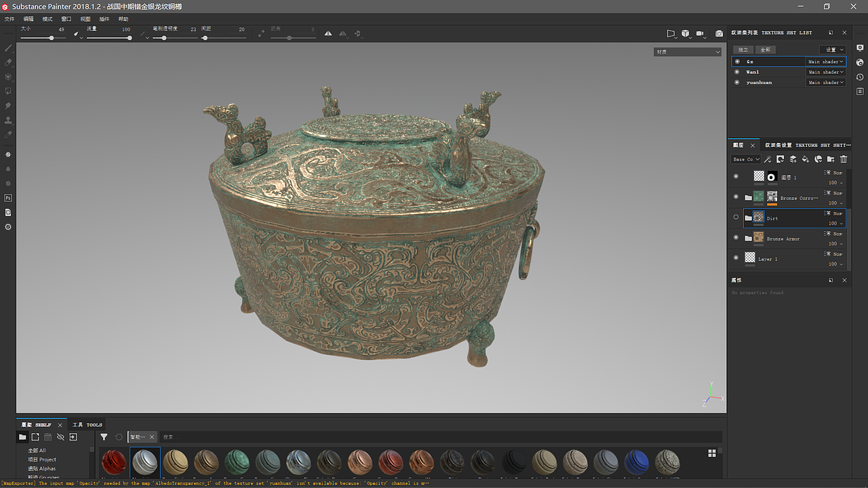The width and height of the screenshot is (868, 488).
Task: Open opacity dropdown for Bronze Armor layer
Action: tap(837, 244)
